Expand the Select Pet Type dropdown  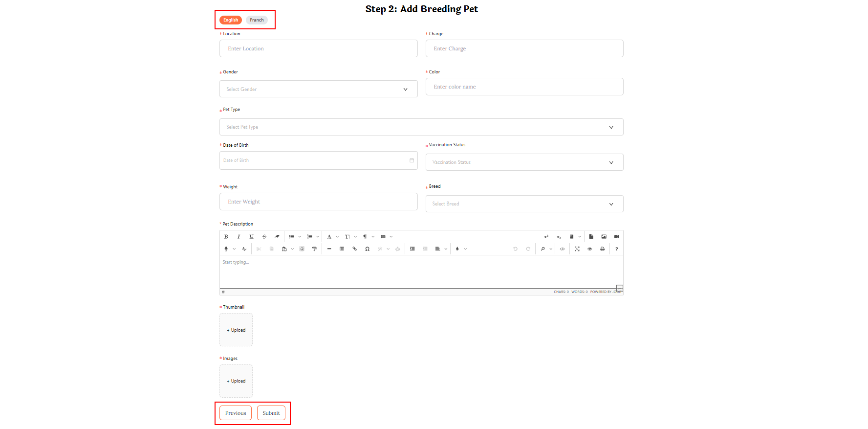click(421, 127)
